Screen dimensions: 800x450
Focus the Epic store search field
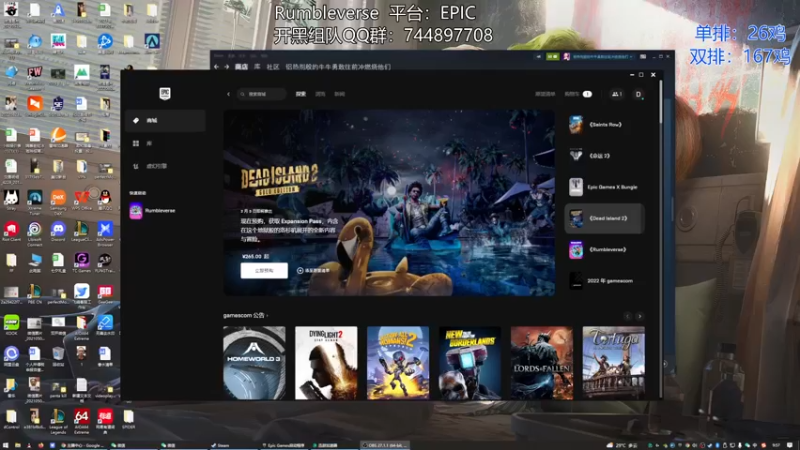pyautogui.click(x=261, y=94)
